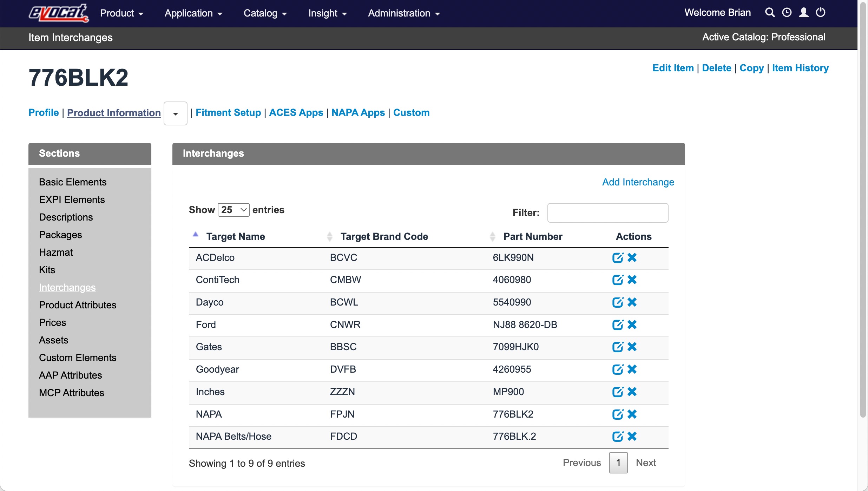
Task: Edit the Ford interchange row
Action: click(618, 325)
